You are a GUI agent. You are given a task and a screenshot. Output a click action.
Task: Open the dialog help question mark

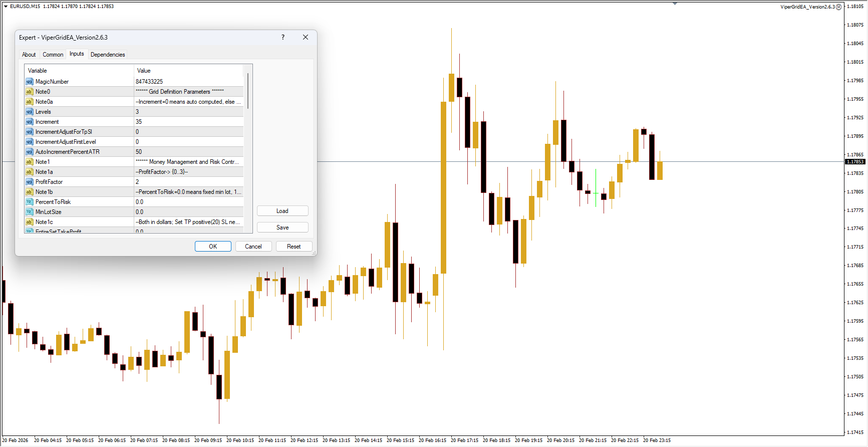(283, 37)
